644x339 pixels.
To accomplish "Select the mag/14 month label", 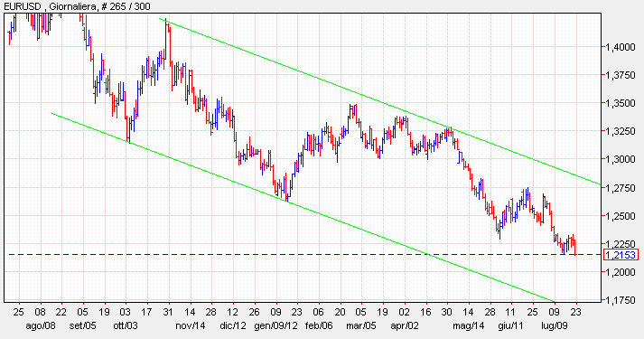I will pyautogui.click(x=469, y=325).
